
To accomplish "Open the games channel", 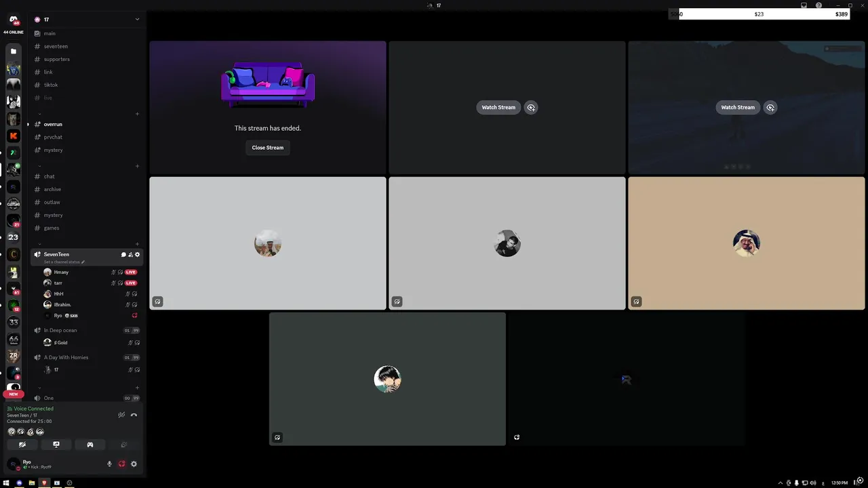I will click(x=87, y=228).
